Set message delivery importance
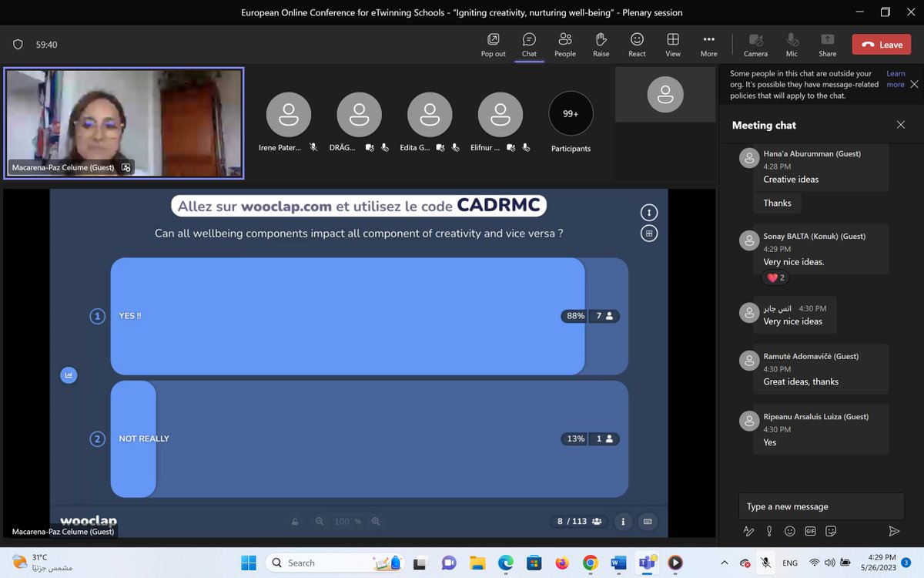 [768, 531]
